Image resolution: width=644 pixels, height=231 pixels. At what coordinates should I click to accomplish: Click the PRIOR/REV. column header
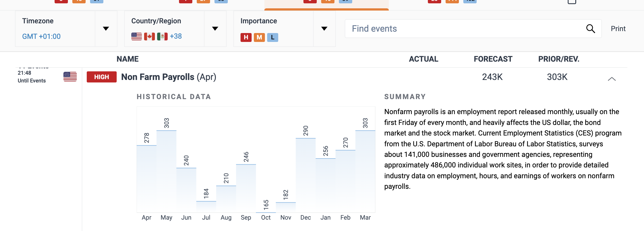559,59
